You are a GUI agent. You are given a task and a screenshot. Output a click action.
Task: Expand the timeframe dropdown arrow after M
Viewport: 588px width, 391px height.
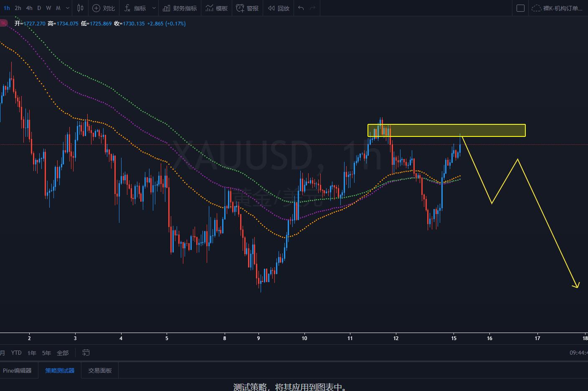(68, 8)
